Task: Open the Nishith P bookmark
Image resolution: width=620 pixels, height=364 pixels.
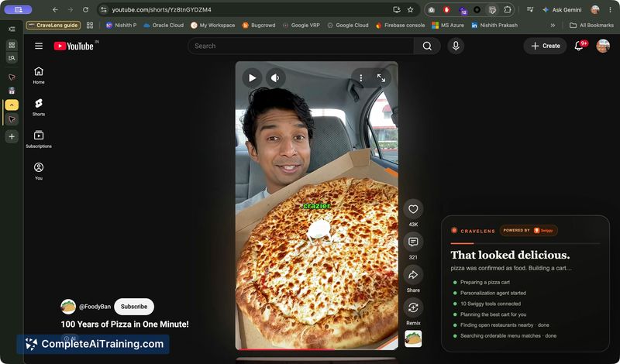Action: [121, 25]
